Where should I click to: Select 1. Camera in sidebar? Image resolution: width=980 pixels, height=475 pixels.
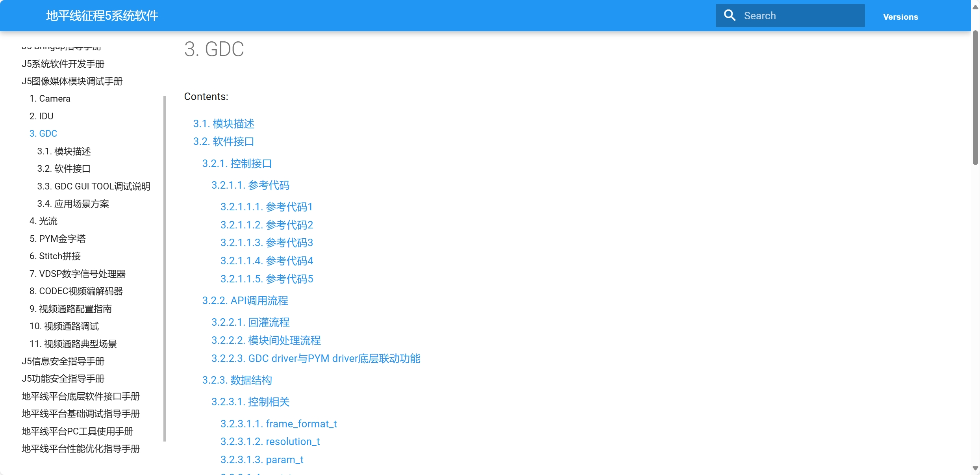[x=50, y=98]
